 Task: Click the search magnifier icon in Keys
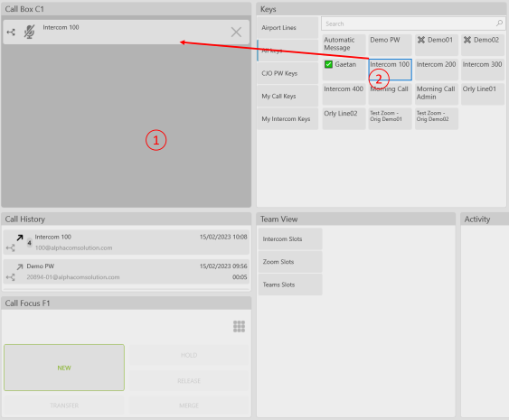(x=499, y=23)
